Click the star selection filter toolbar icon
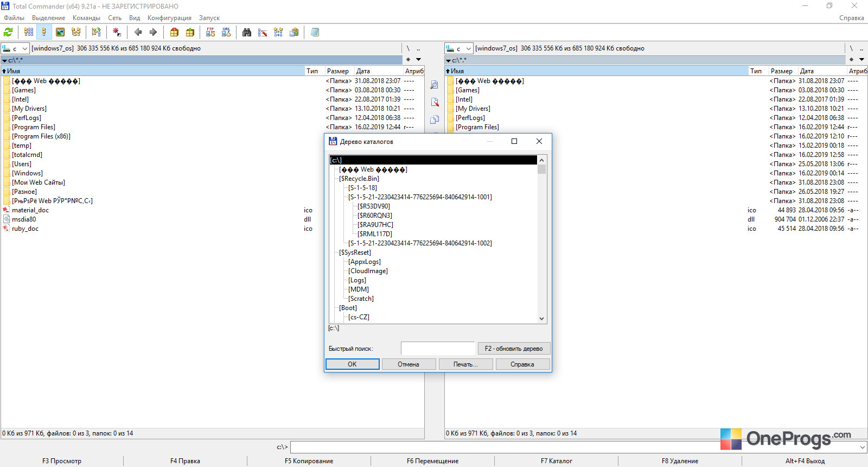 click(x=117, y=32)
